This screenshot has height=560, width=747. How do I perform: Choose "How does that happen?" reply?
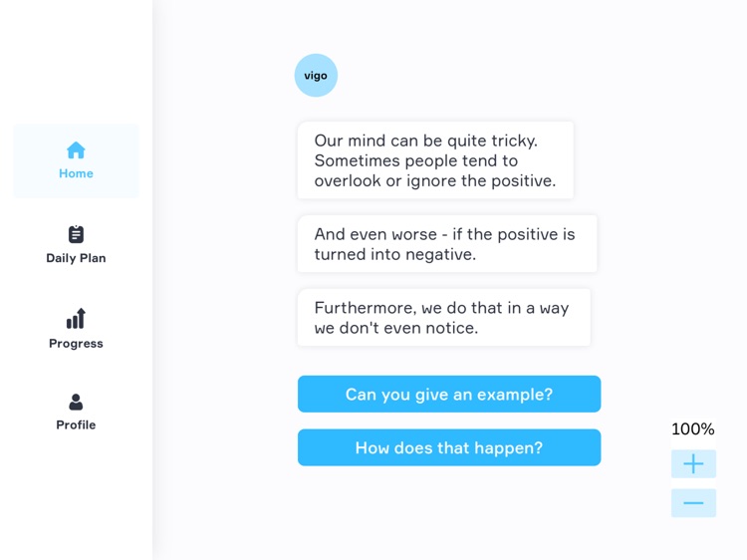449,448
